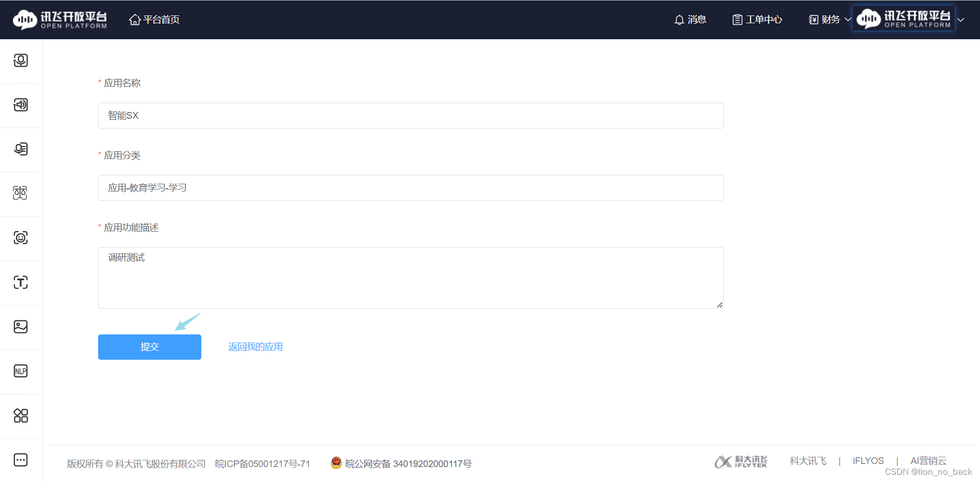Open the 应用分类 selector showing 应用-教育学习-学习
The height and width of the screenshot is (481, 980).
[411, 188]
